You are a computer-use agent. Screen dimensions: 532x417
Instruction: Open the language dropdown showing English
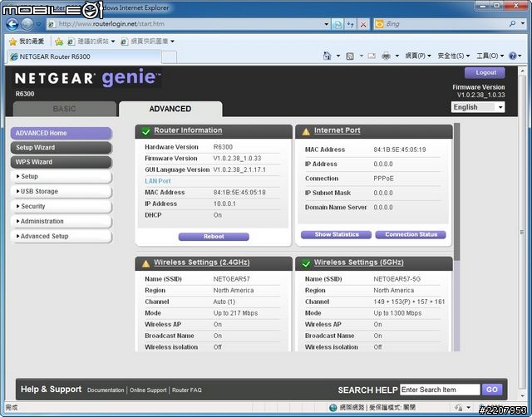[478, 107]
